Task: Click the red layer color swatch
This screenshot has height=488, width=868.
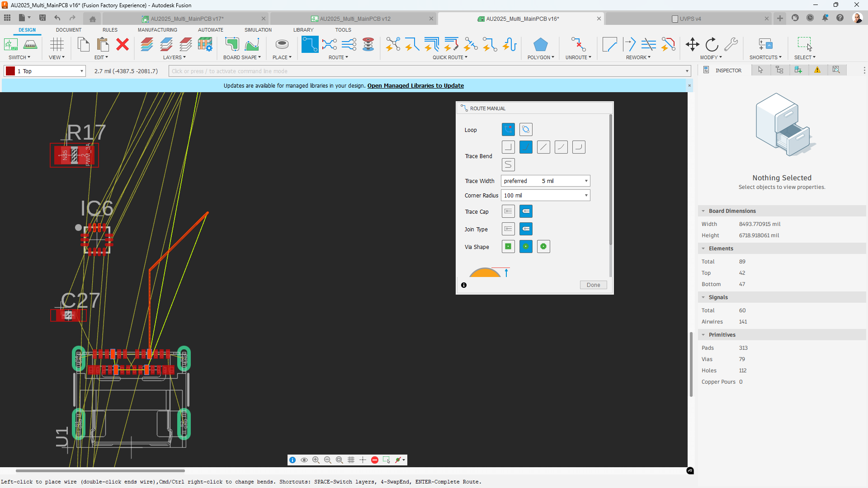Action: coord(10,71)
